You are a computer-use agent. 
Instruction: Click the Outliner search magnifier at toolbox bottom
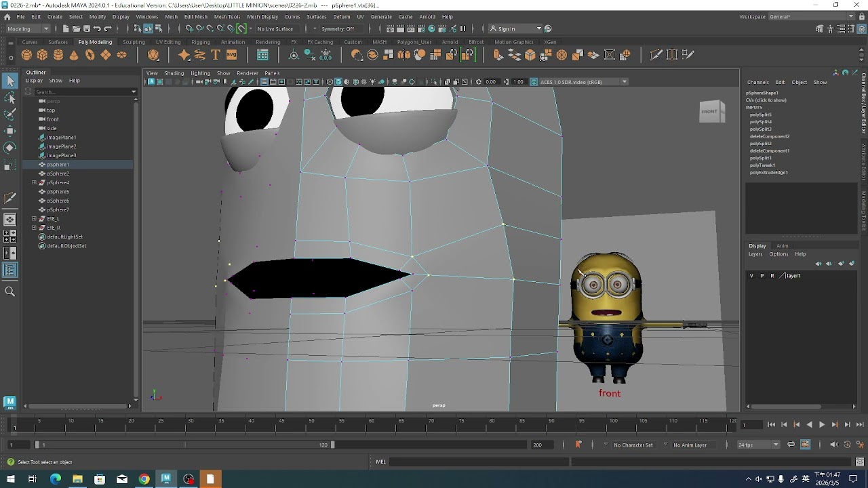click(x=9, y=291)
